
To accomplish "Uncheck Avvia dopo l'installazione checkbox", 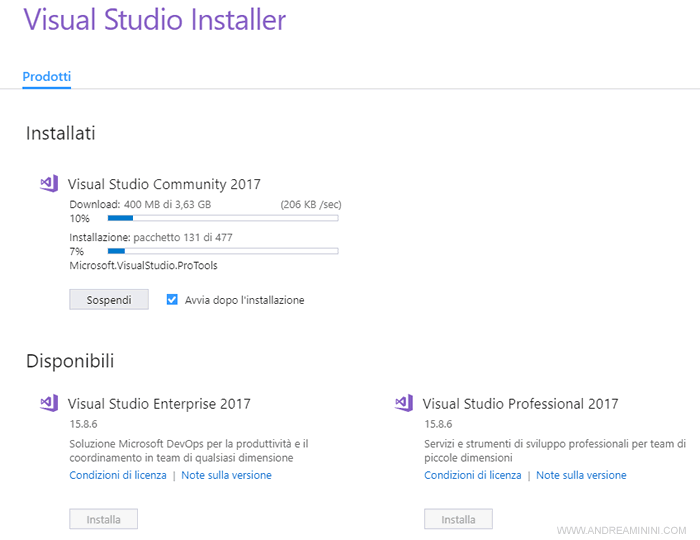I will point(172,299).
